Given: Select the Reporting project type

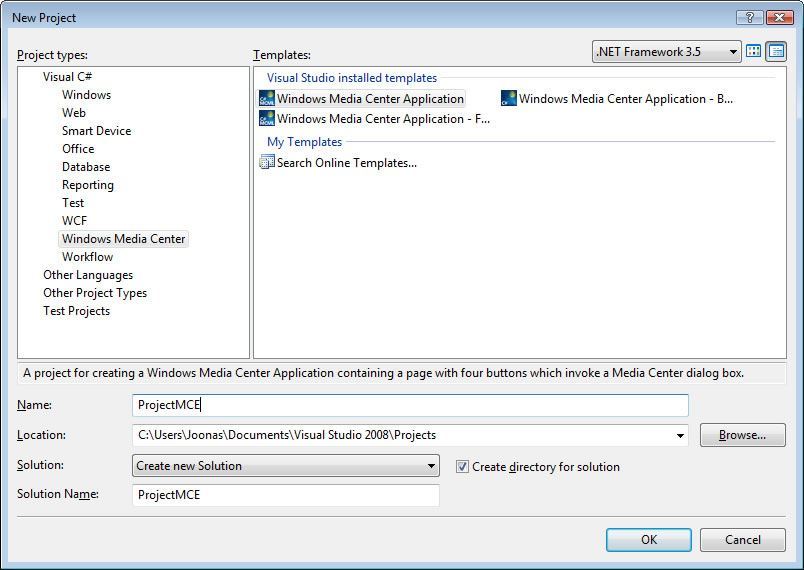Looking at the screenshot, I should (88, 185).
